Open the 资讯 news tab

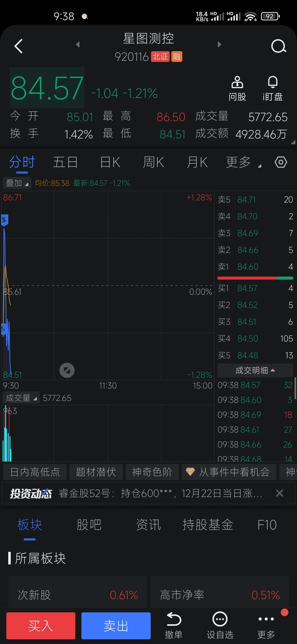pos(148,525)
